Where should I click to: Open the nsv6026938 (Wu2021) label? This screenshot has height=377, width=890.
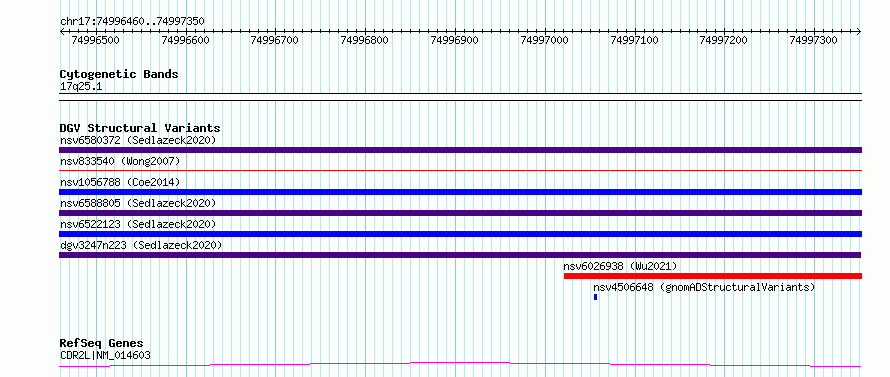[620, 266]
